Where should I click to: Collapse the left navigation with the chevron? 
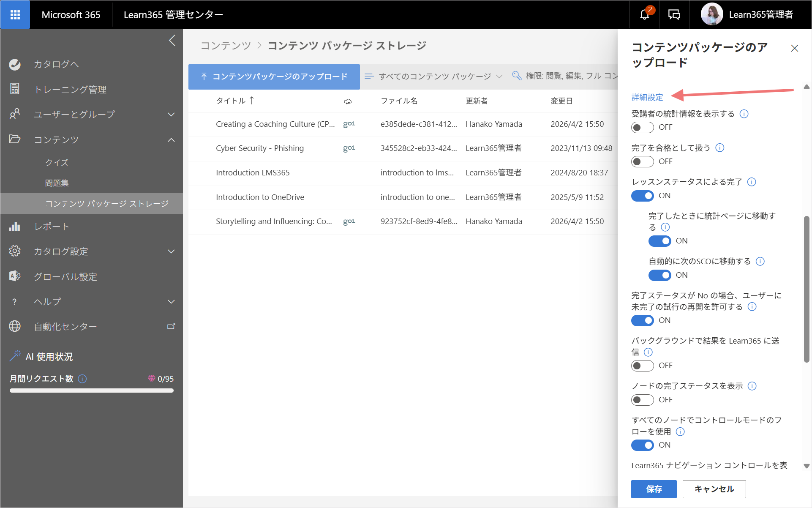pyautogui.click(x=172, y=41)
